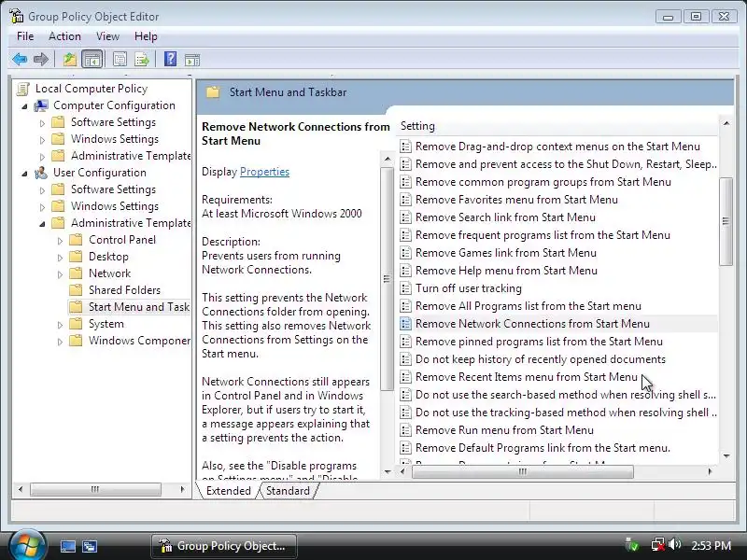Screen dimensions: 747x560
Task: Open the Help menu
Action: click(x=146, y=36)
